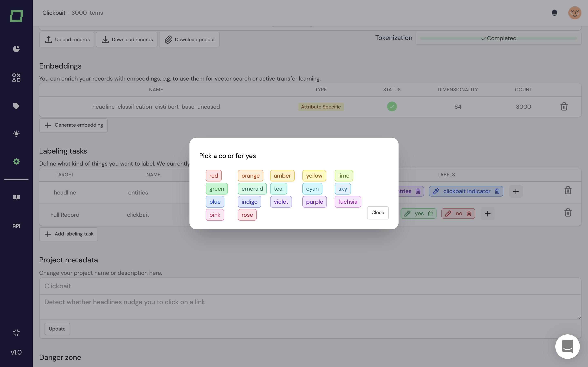Screen dimensions: 588x367
Task: Edit color of clickbait indicator label
Action: (x=436, y=191)
